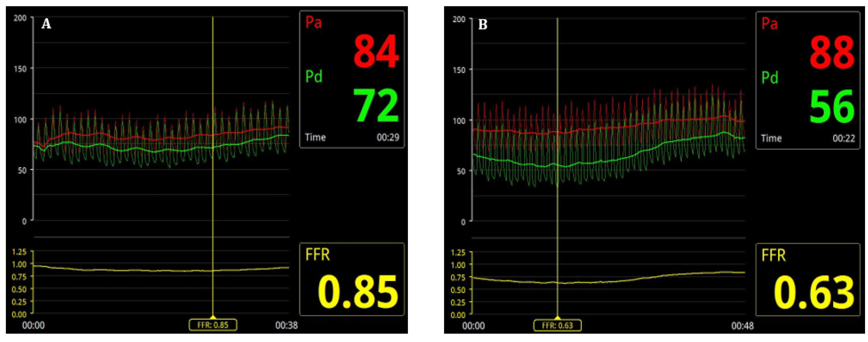Click the Pa label in panel B

click(x=769, y=24)
